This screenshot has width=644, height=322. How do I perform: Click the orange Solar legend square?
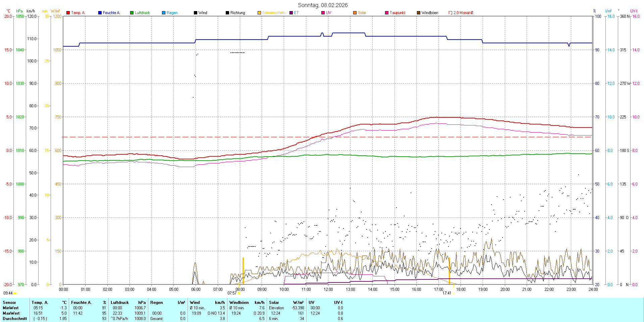coord(355,13)
